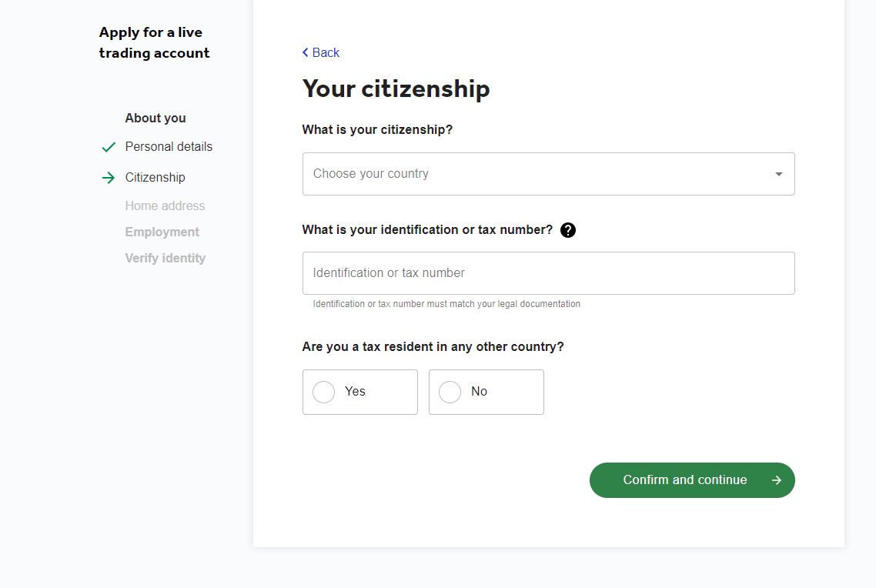
Task: Open Verify identity section in sidebar
Action: (x=166, y=259)
